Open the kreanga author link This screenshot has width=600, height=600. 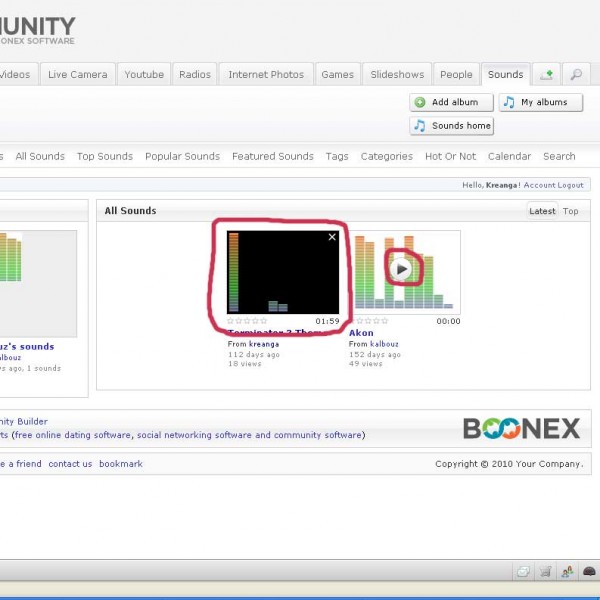pos(264,344)
